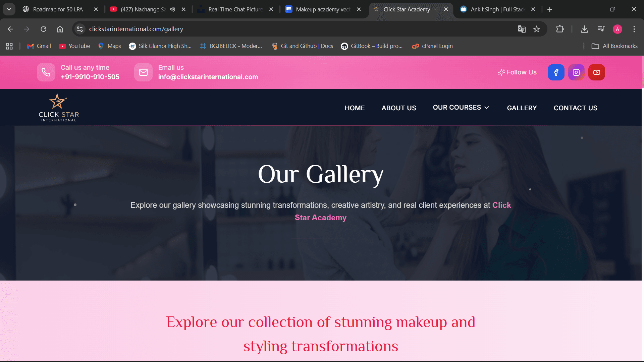This screenshot has width=644, height=362.
Task: Switch to the Nachange YouTube tab
Action: pyautogui.click(x=143, y=9)
